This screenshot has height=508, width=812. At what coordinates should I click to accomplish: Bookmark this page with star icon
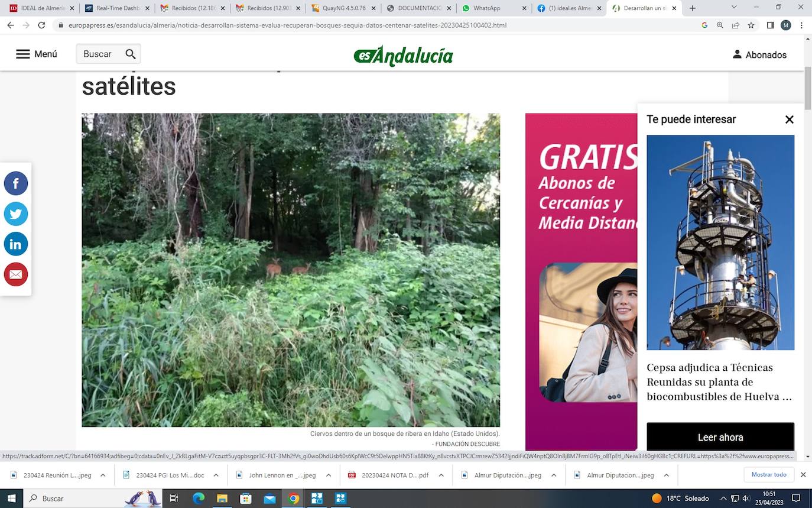point(751,25)
